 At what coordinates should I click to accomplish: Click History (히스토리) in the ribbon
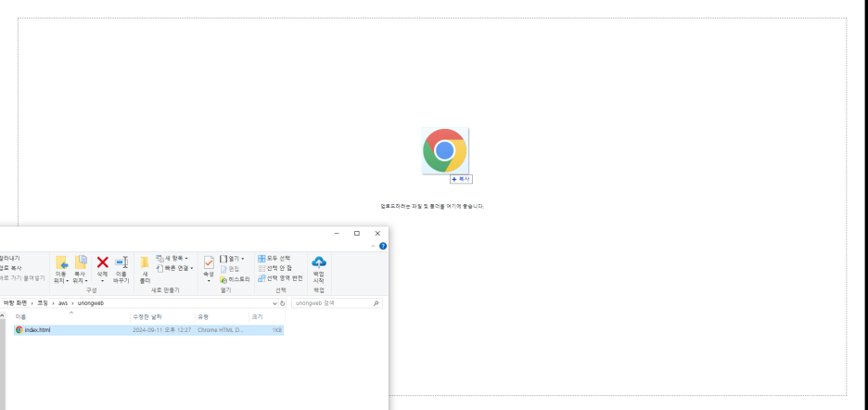tap(235, 279)
